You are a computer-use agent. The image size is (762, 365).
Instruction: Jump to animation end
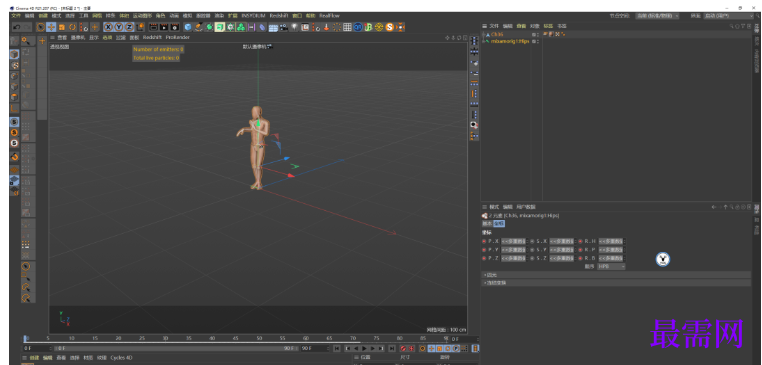point(392,348)
